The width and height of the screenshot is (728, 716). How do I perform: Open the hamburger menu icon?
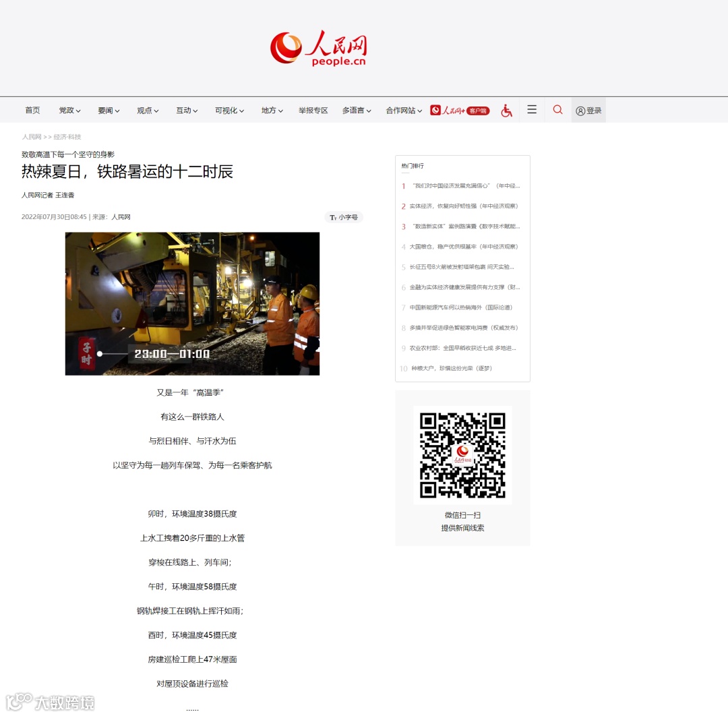[532, 110]
